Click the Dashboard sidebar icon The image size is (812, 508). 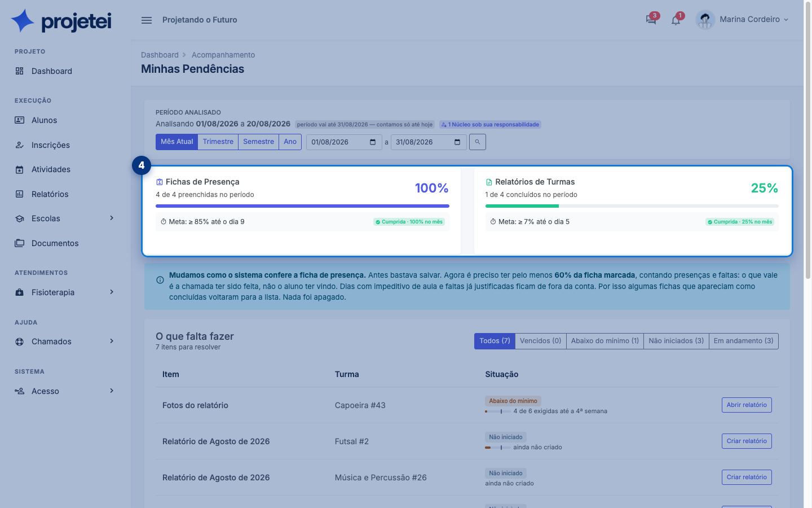(x=20, y=71)
